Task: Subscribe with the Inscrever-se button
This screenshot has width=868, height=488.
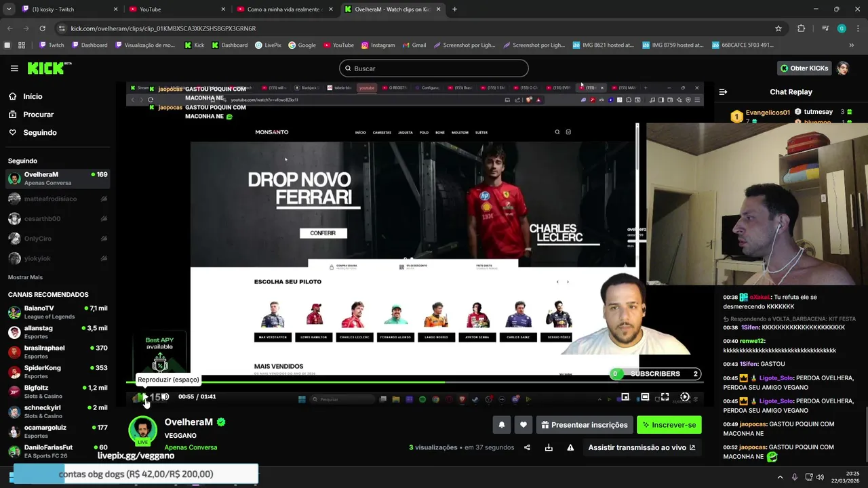Action: [x=669, y=425]
